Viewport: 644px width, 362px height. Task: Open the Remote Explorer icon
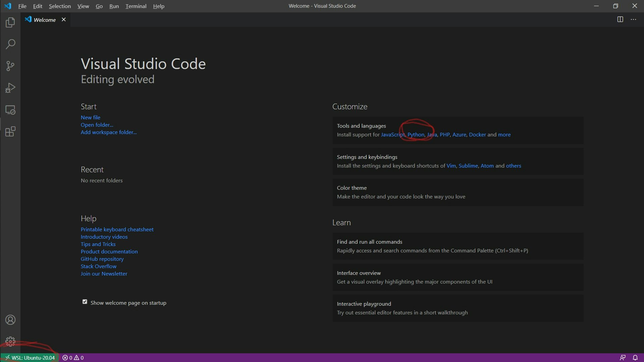tap(10, 110)
